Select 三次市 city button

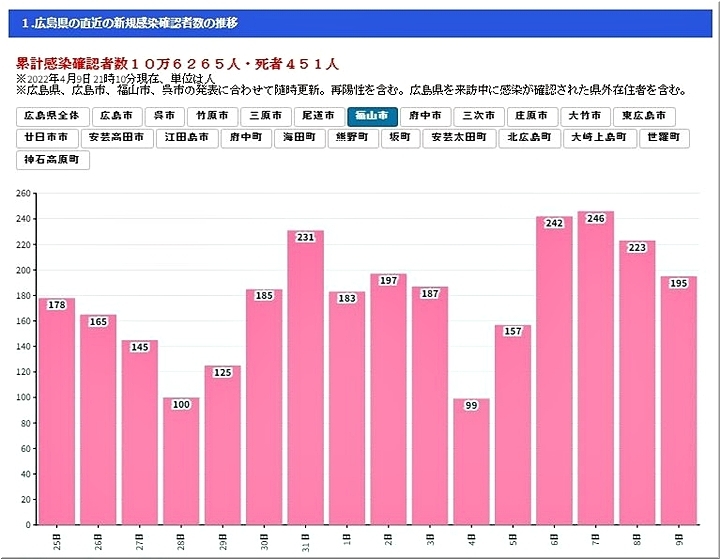[x=479, y=116]
